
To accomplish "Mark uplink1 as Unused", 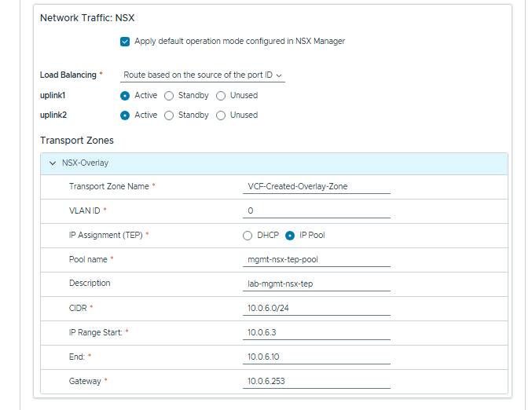I will 221,96.
